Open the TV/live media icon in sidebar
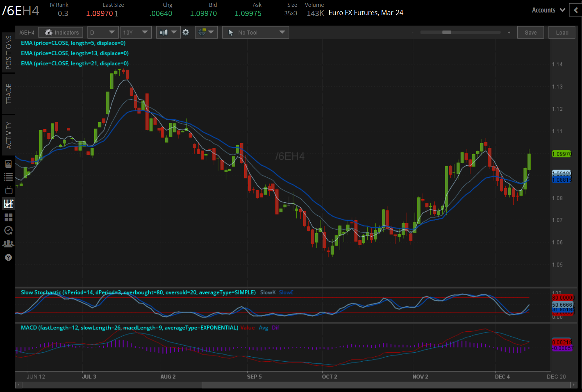The image size is (582, 392). (9, 190)
